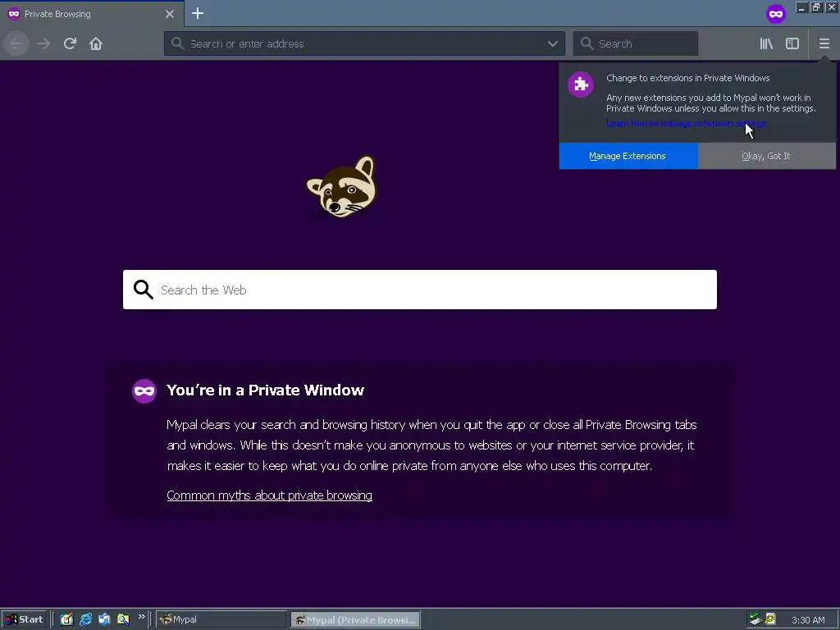Viewport: 840px width, 630px height.
Task: Open the Windows Start menu
Action: point(24,619)
